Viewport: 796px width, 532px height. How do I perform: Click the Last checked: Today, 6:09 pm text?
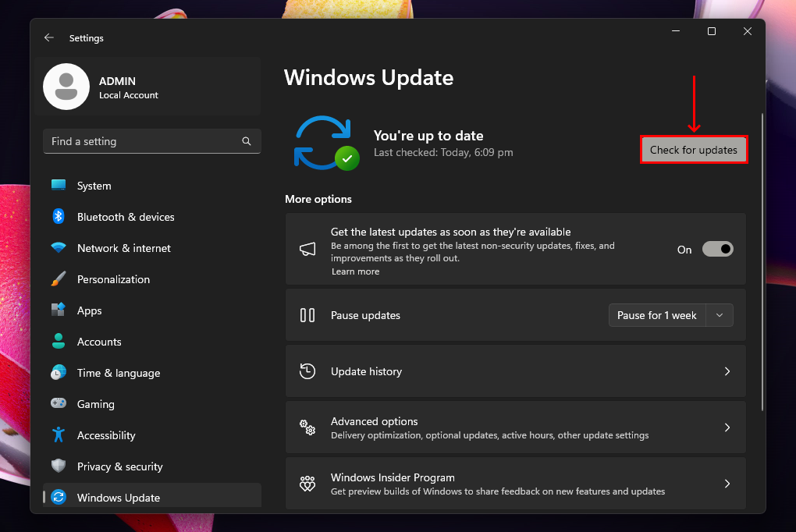(x=443, y=152)
